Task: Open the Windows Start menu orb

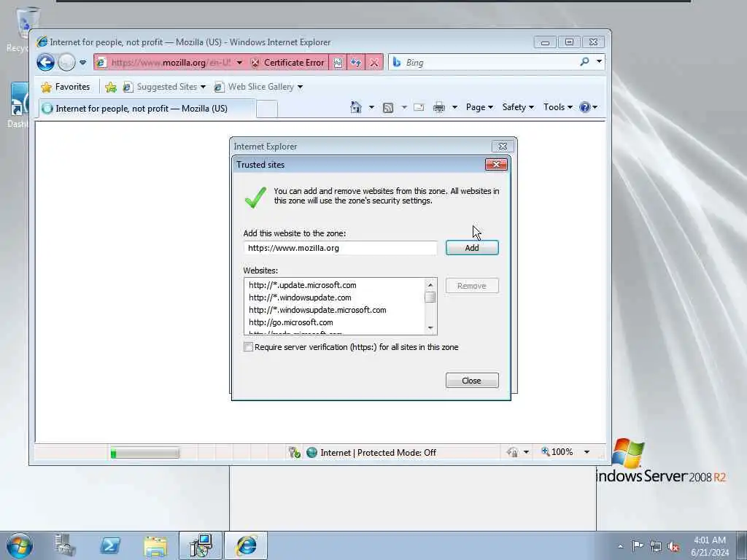Action: 20,545
